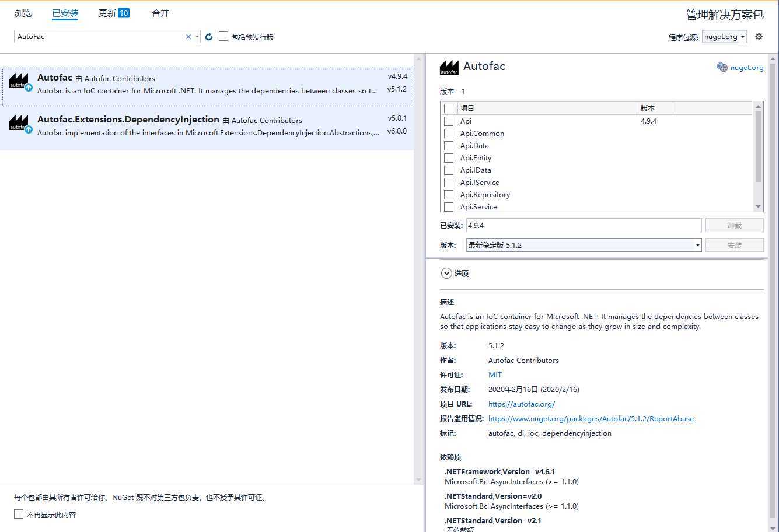Check the Api.Repository project checkbox

click(x=449, y=195)
